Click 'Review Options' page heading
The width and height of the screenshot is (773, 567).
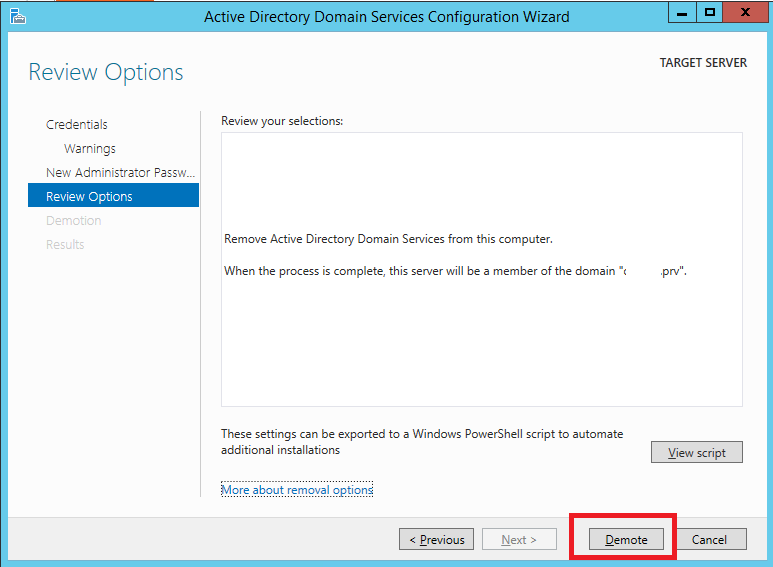point(105,72)
